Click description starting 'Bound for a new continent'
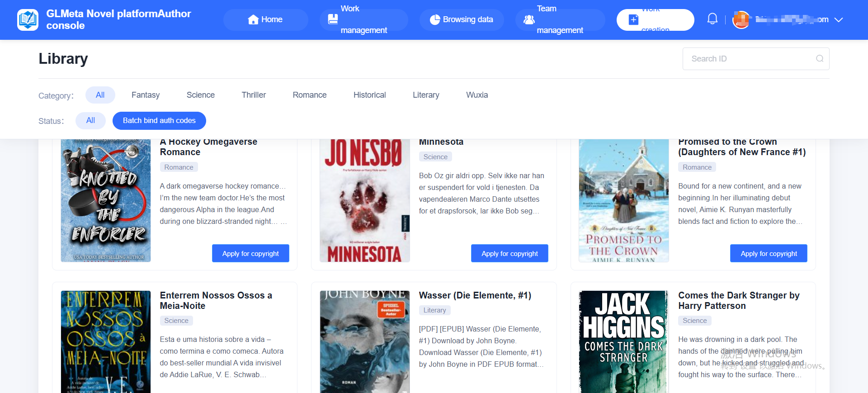The width and height of the screenshot is (868, 393). (x=741, y=204)
